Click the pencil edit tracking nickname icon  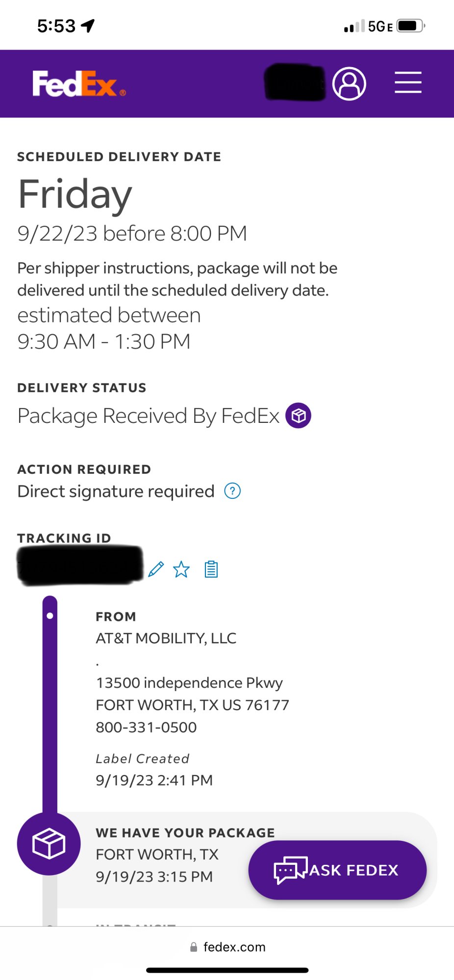[156, 569]
